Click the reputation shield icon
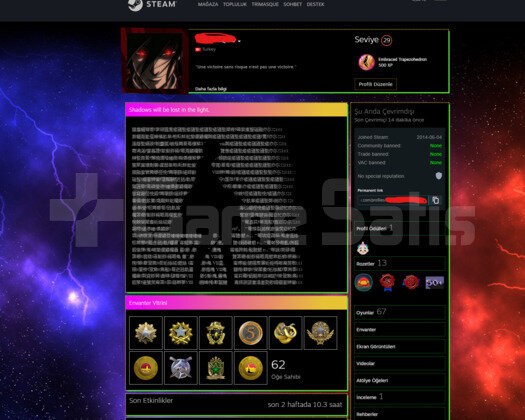The image size is (525, 420). pos(438,176)
